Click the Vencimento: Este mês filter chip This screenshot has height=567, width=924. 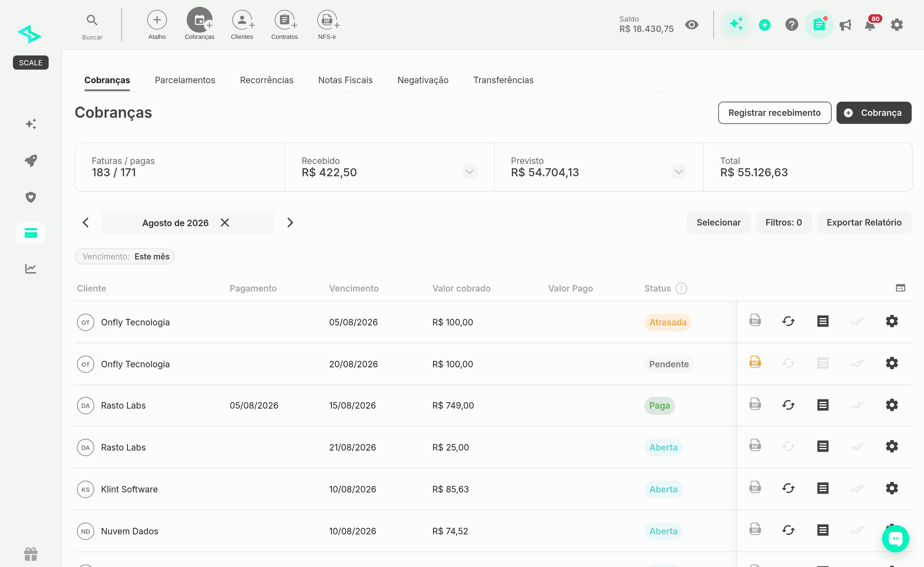click(125, 256)
